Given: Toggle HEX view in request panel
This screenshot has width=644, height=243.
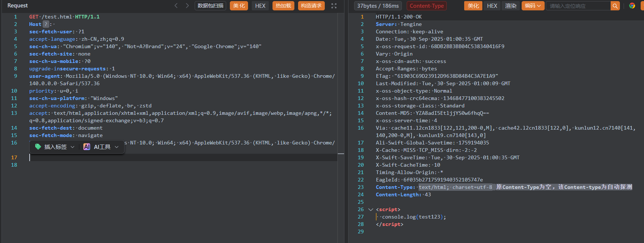Looking at the screenshot, I should coord(260,6).
